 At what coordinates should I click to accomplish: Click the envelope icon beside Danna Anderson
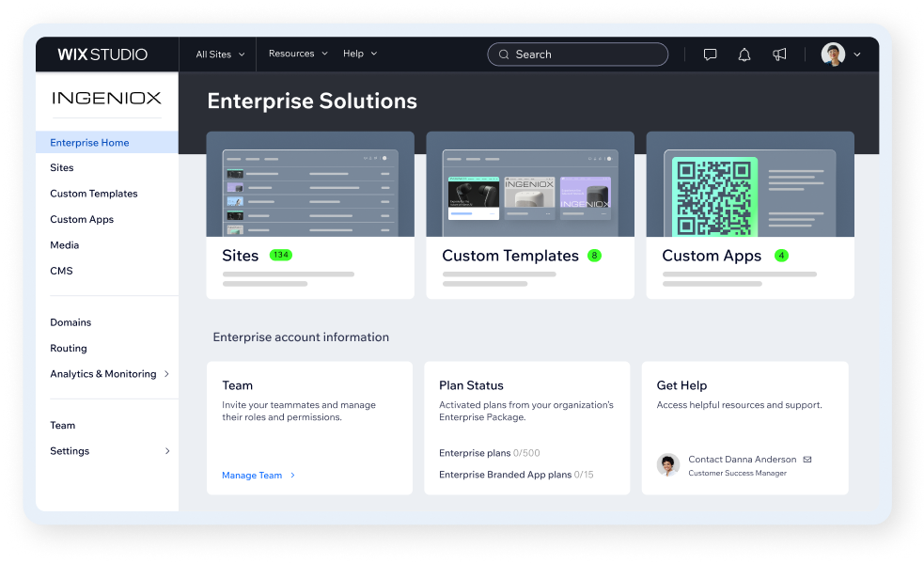click(807, 460)
